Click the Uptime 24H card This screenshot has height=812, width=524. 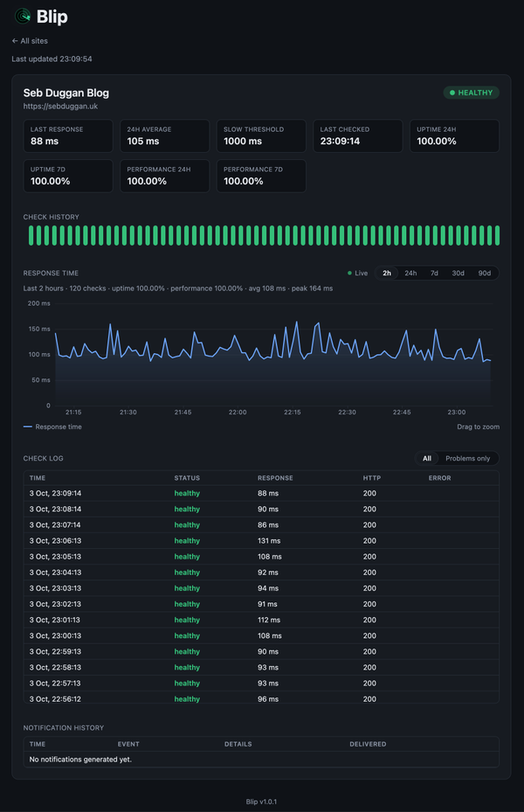454,136
